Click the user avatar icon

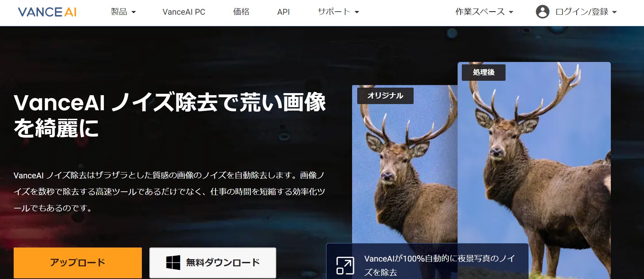[542, 12]
